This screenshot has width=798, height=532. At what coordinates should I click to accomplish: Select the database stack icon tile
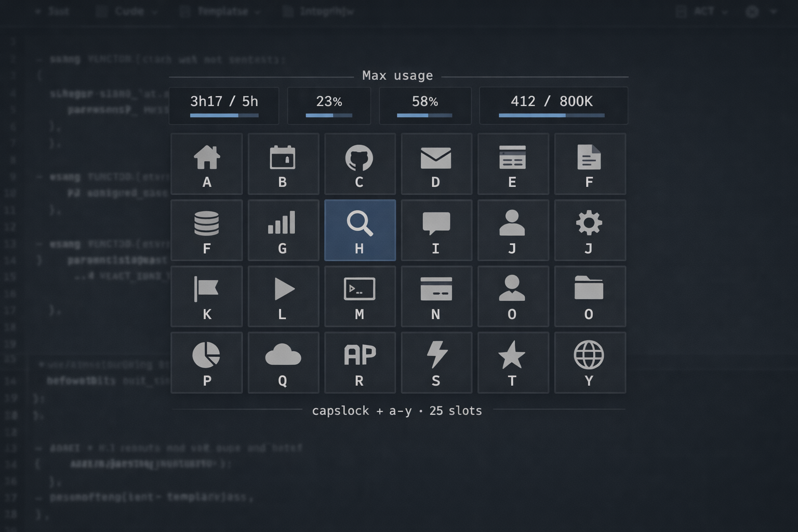click(x=206, y=230)
